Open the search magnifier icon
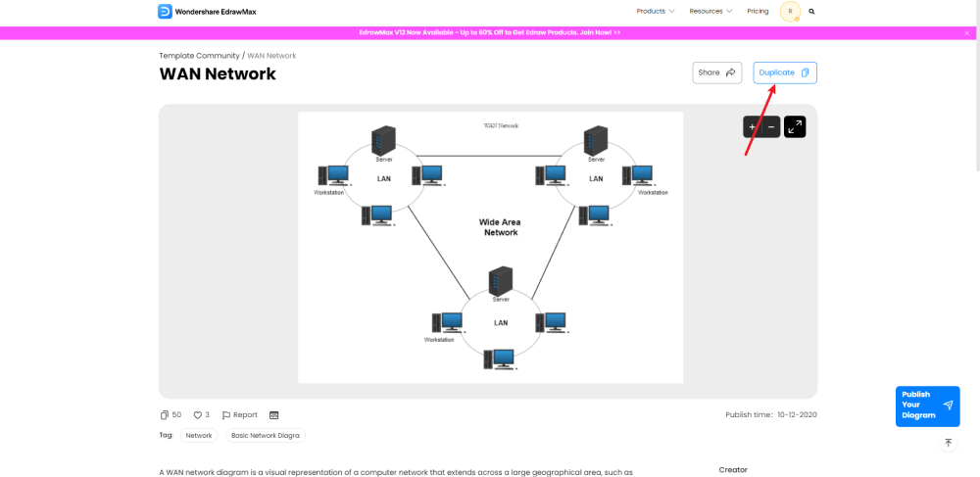 click(811, 11)
